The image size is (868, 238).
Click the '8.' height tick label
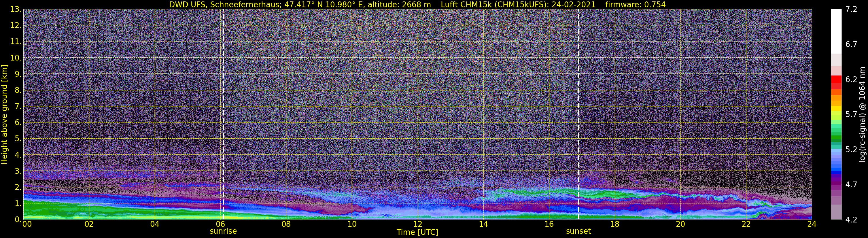tap(18, 90)
